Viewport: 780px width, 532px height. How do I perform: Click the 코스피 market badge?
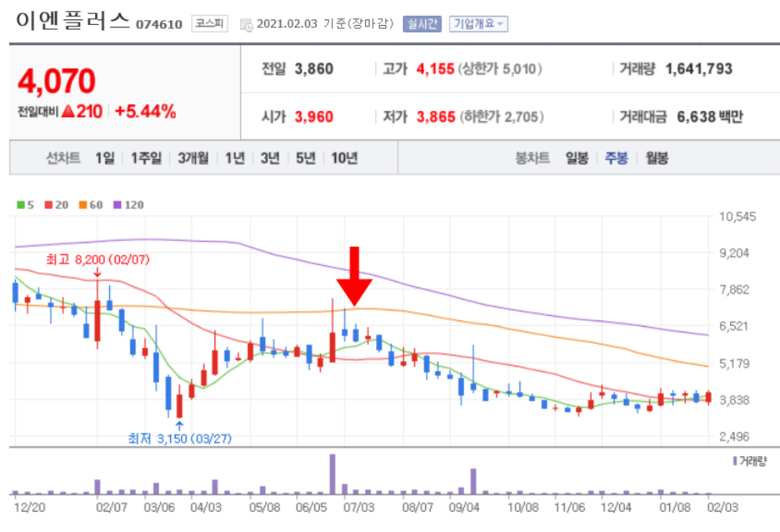pyautogui.click(x=209, y=23)
